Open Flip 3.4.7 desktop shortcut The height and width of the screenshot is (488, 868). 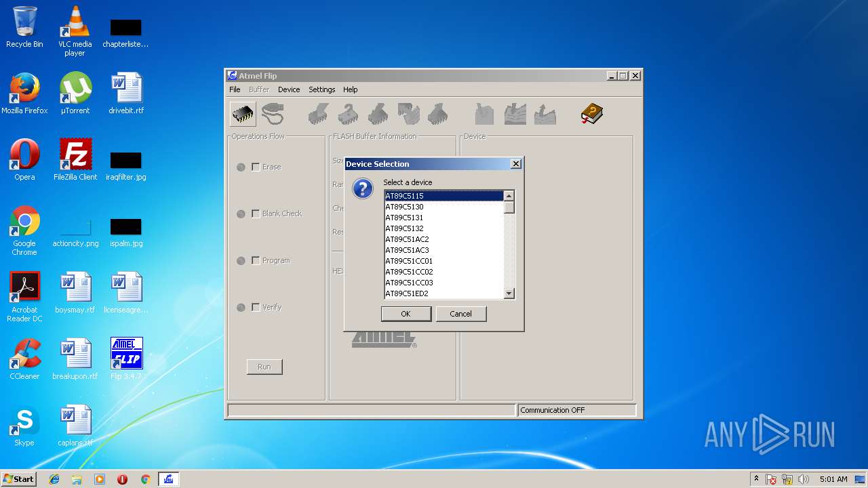point(126,359)
